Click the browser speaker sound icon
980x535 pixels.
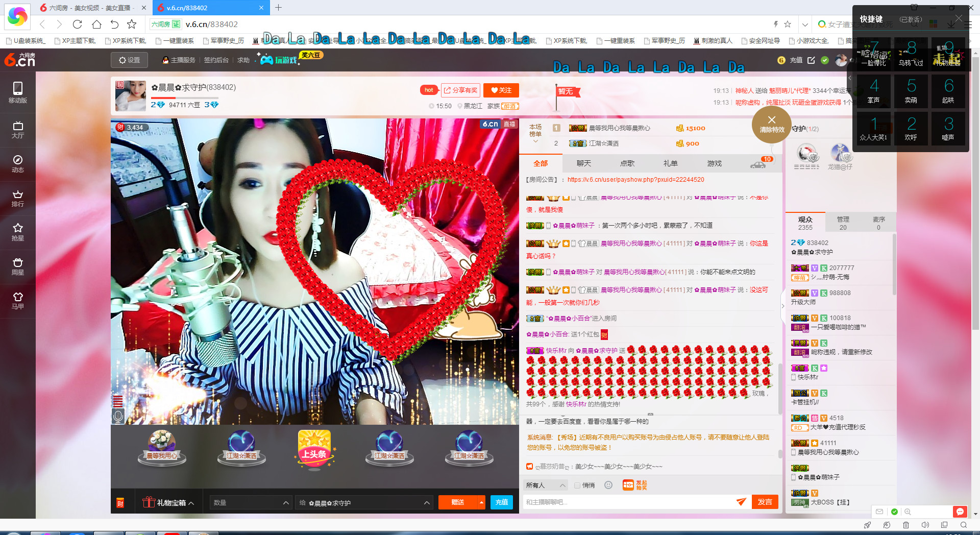click(x=925, y=525)
